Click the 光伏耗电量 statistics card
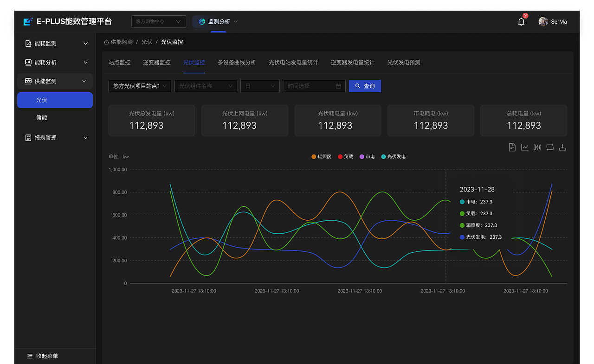 (338, 121)
